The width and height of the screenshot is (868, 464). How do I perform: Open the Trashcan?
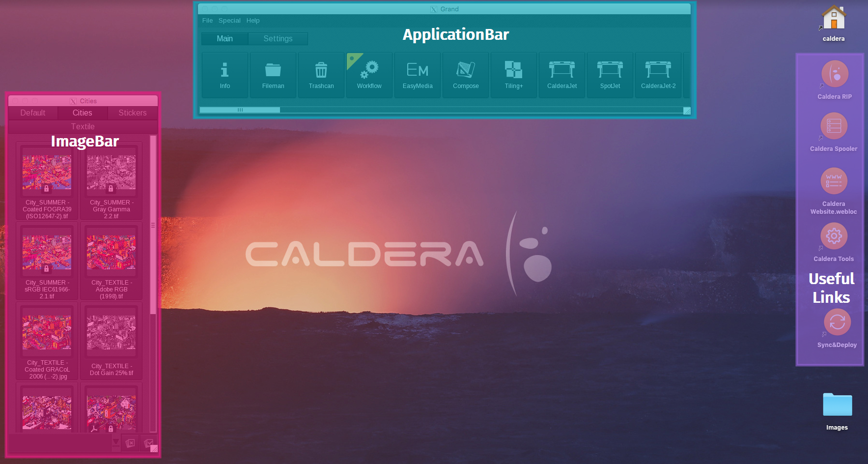click(321, 75)
